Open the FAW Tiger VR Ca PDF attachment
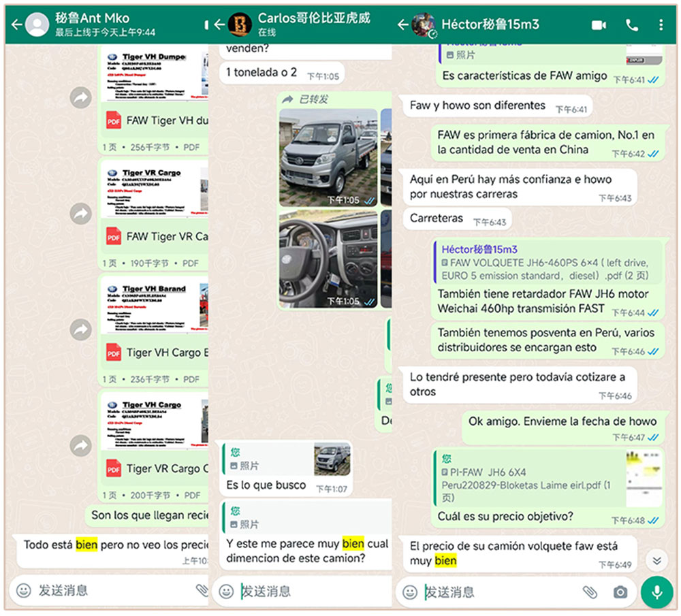This screenshot has height=616, width=681. point(155,237)
